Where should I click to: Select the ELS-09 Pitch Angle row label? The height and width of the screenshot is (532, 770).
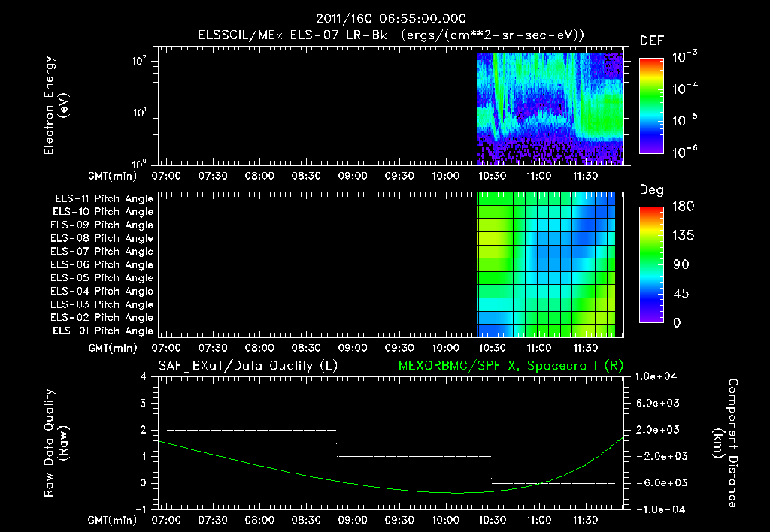102,225
